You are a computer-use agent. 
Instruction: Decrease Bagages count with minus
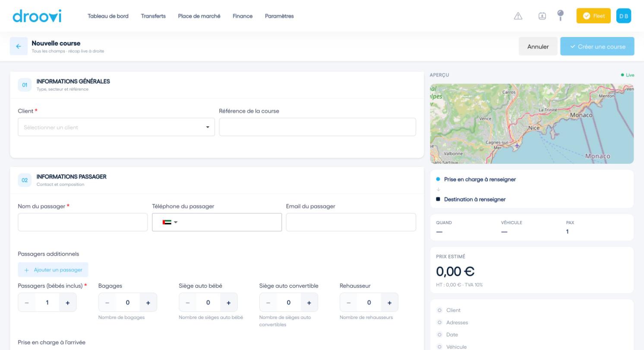107,303
